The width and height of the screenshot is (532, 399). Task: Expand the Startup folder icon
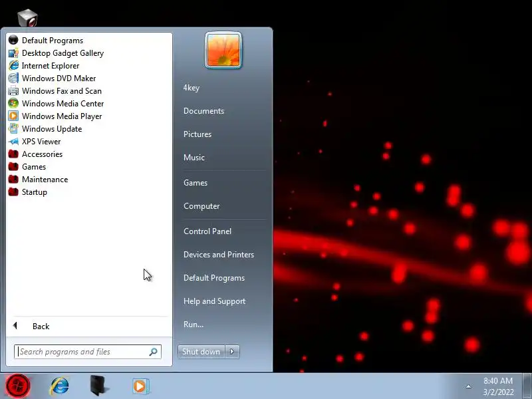click(13, 192)
